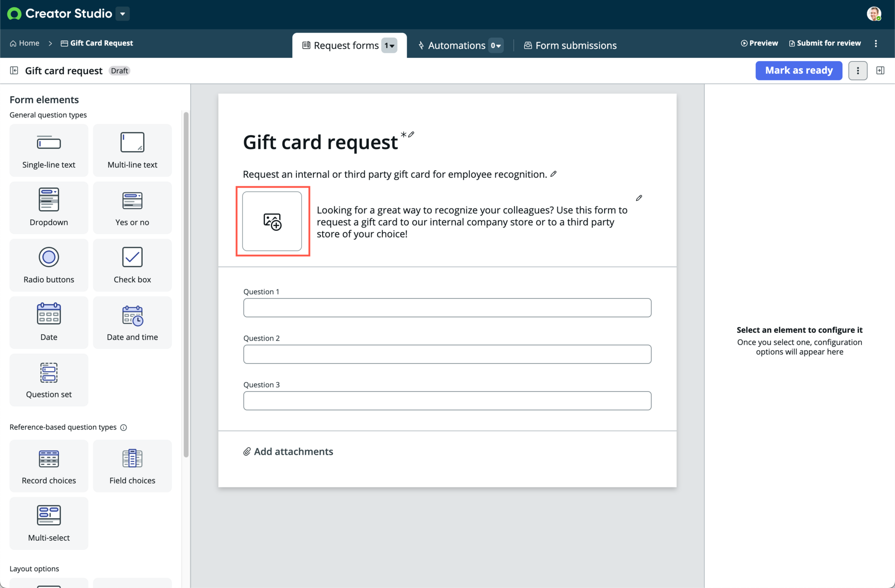Viewport: 895px width, 588px height.
Task: Click the form elements panel scrollbar
Action: point(186,285)
